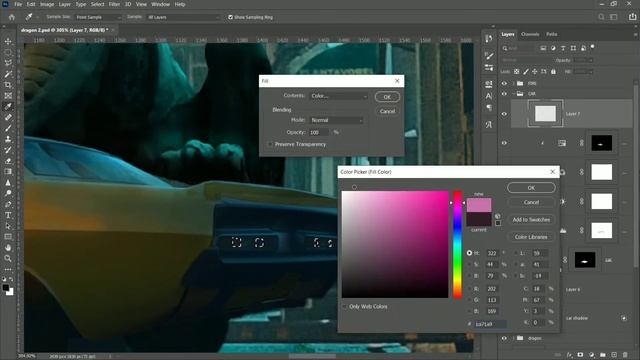Select the H hue radio button
Image resolution: width=640 pixels, height=360 pixels.
click(x=469, y=253)
